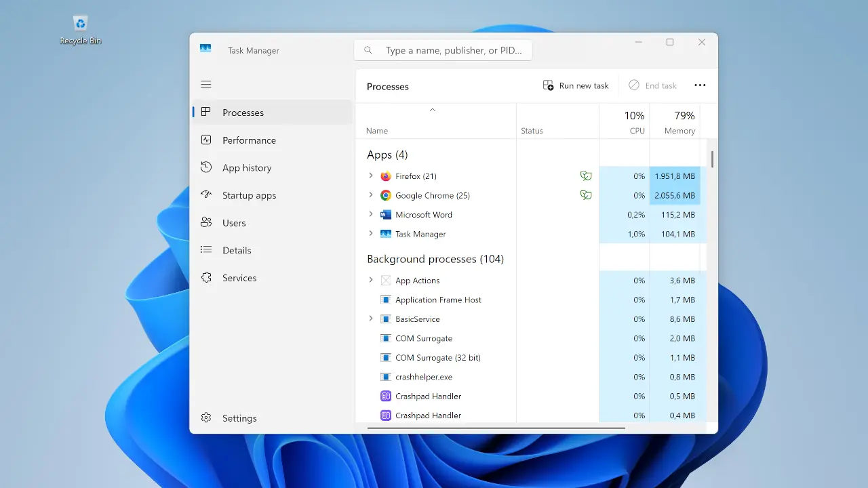Click the Performance sidebar icon
Screen dimensions: 868x488
206,140
